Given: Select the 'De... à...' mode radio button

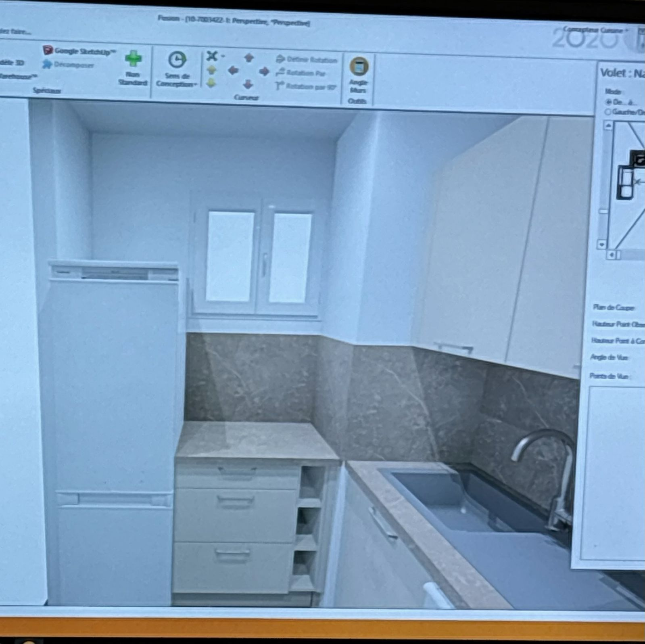Looking at the screenshot, I should coord(608,102).
